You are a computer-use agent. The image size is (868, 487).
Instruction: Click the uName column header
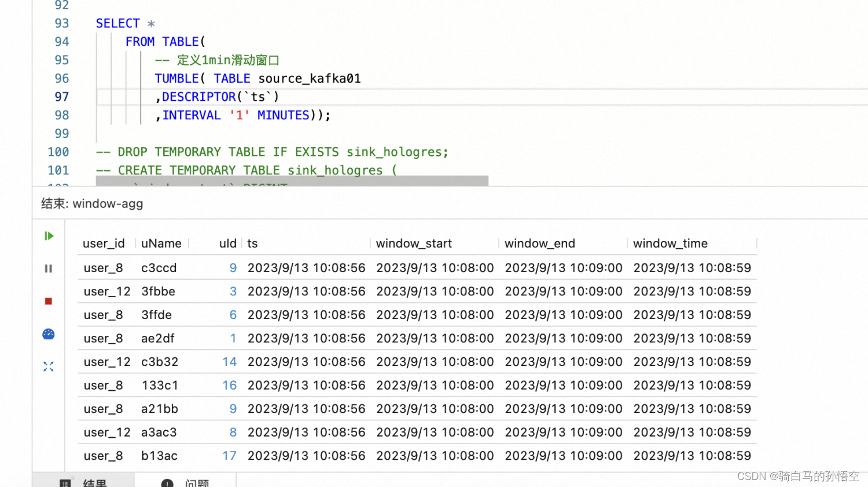(161, 244)
